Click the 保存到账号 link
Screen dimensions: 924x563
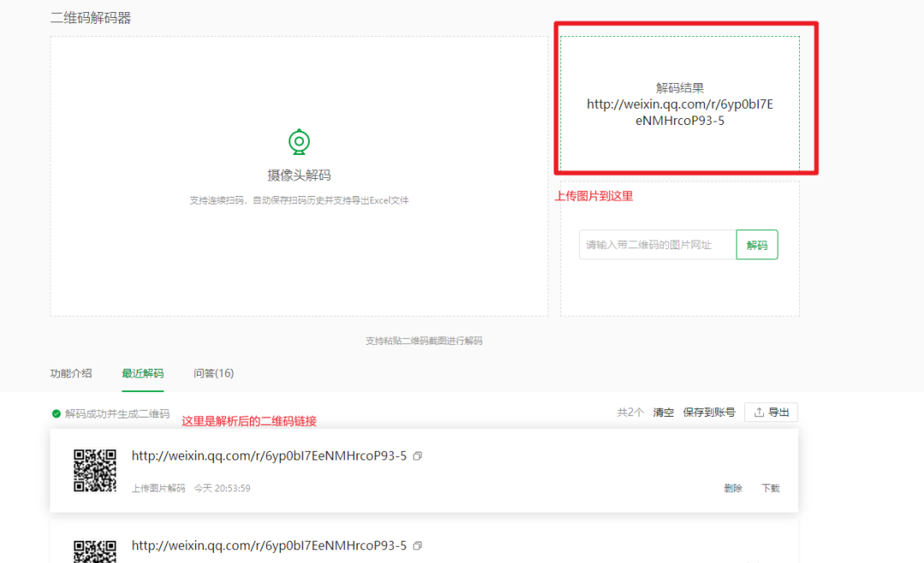pos(708,412)
